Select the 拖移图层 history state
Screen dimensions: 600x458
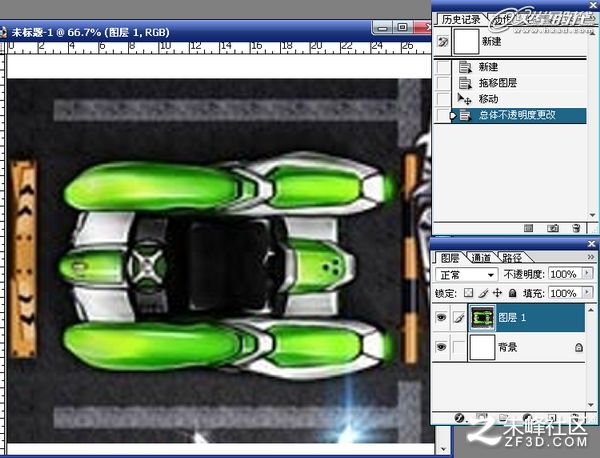click(x=520, y=83)
